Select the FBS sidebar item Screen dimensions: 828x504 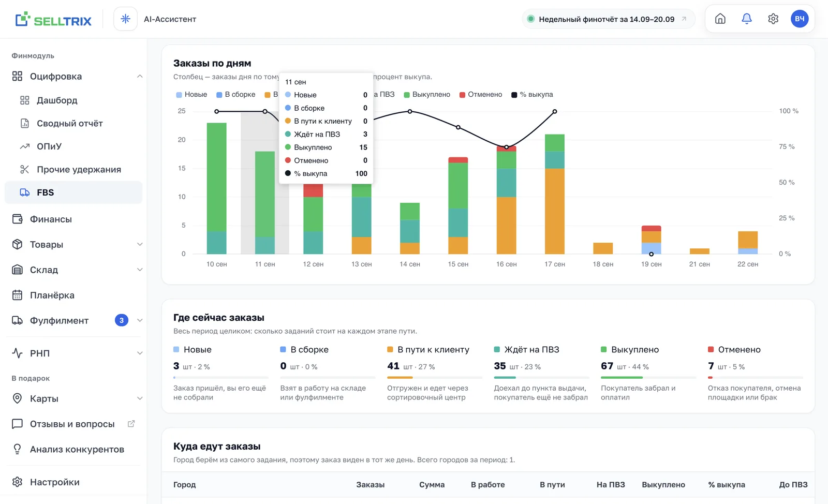click(x=73, y=192)
